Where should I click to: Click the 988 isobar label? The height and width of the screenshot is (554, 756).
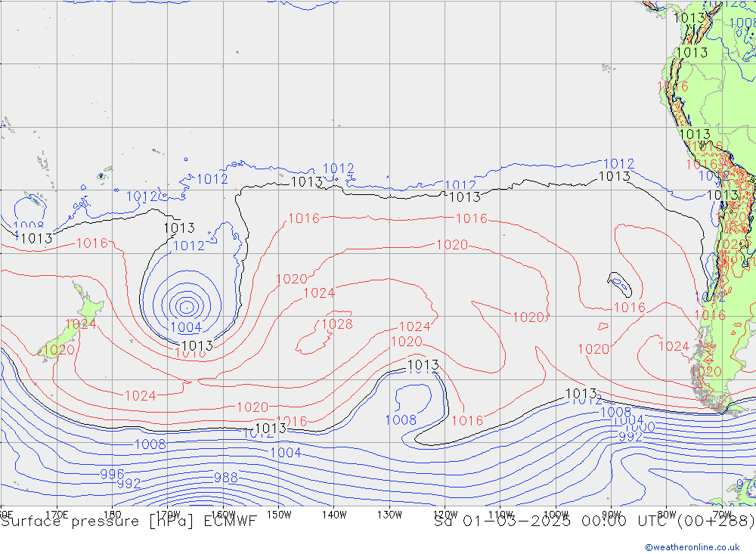point(225,478)
